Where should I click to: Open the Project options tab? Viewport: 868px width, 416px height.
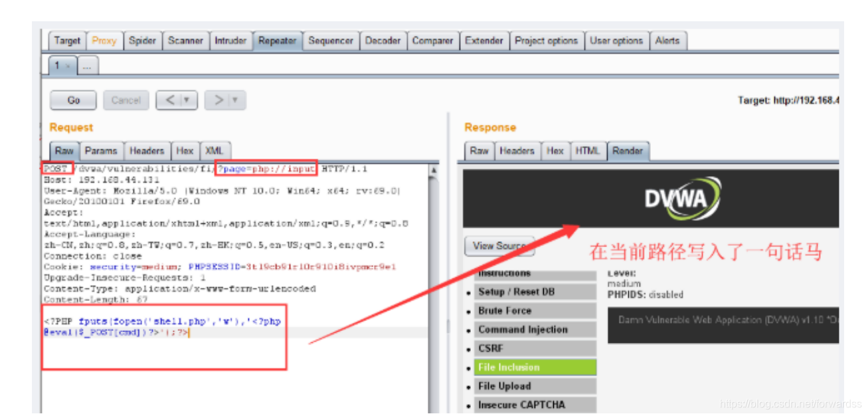point(547,41)
